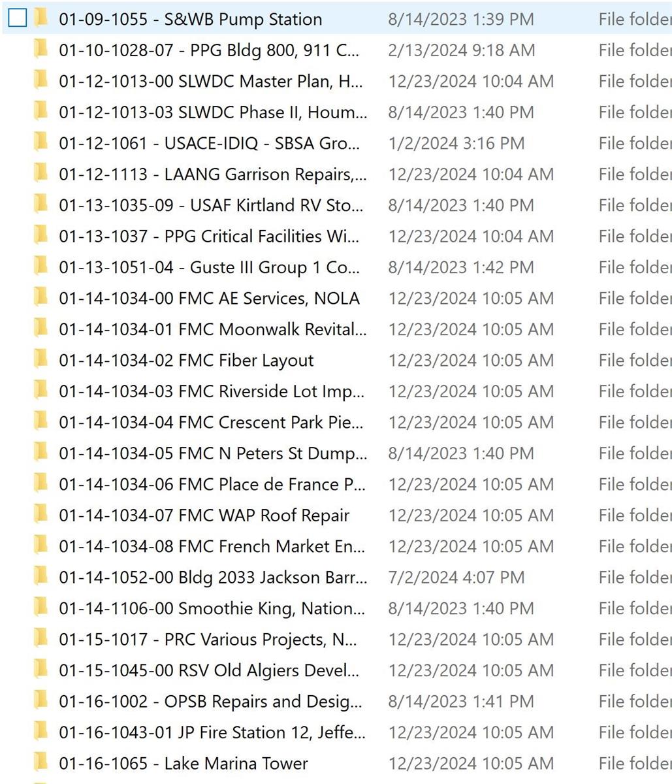Viewport: 672px width, 784px height.
Task: Select folder icon for LAANG Garrison Repairs
Action: coord(41,174)
